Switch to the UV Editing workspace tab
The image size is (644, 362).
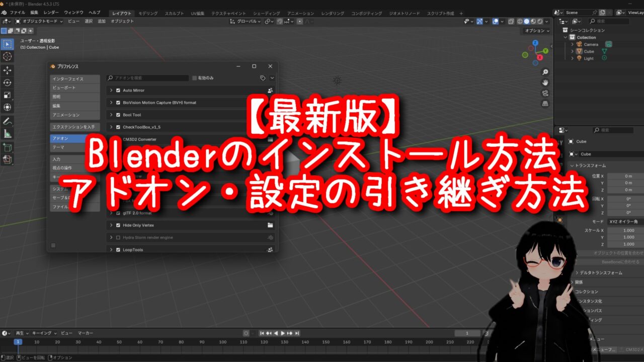198,13
